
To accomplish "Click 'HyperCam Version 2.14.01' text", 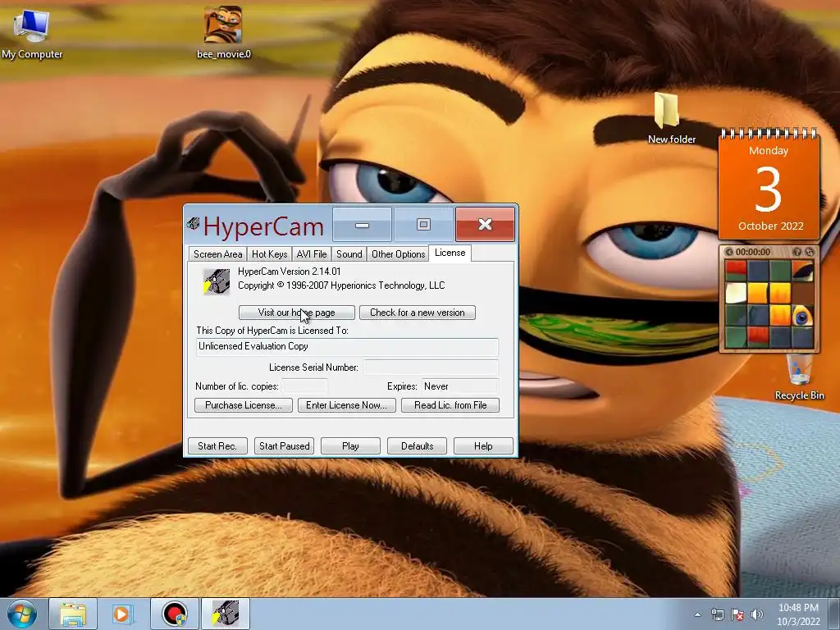I will pos(290,272).
